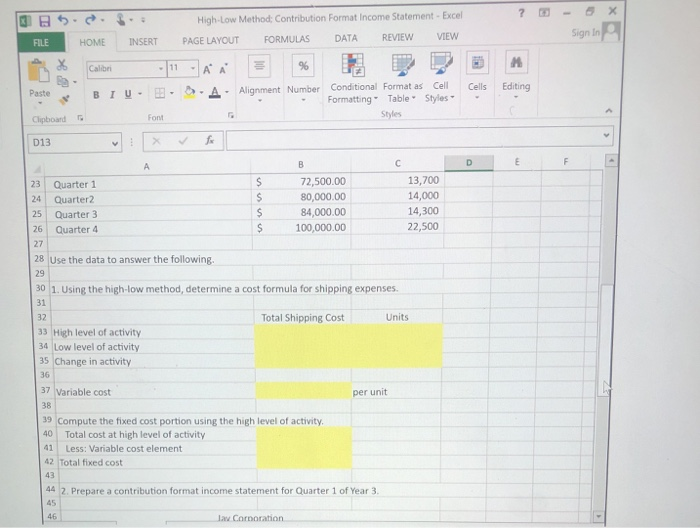Click the Insert Function fx icon
Viewport: 700px width, 528px height.
tap(209, 141)
